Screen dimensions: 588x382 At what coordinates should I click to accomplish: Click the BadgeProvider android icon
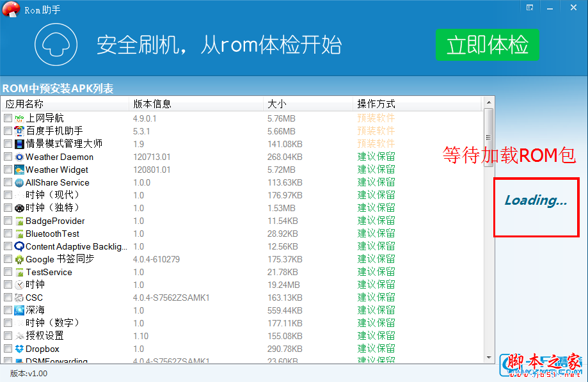19,221
